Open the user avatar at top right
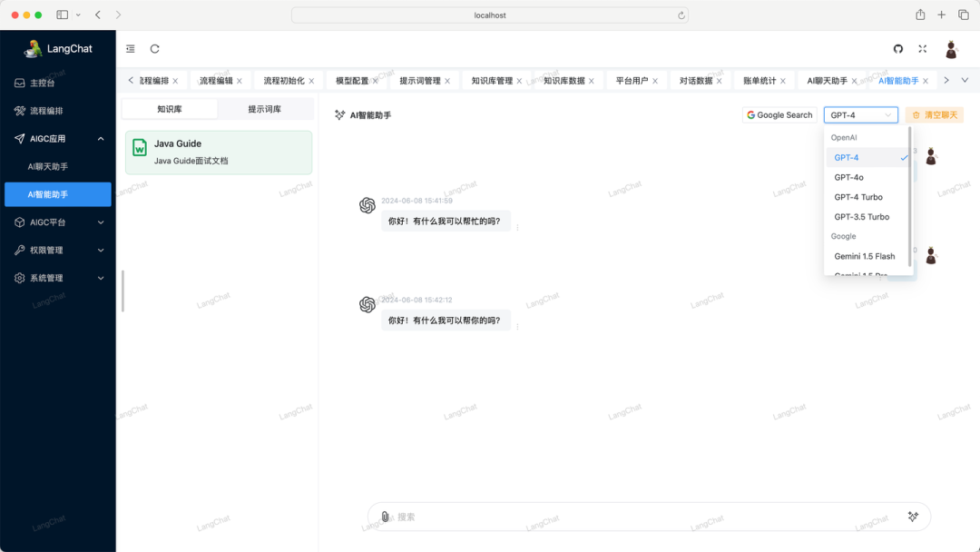Image resolution: width=980 pixels, height=552 pixels. (951, 49)
